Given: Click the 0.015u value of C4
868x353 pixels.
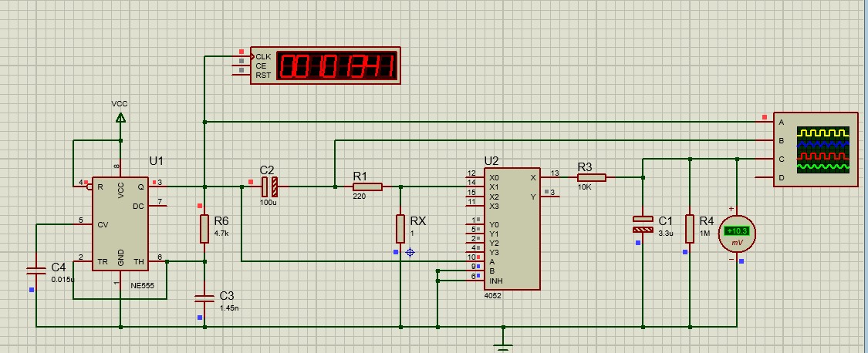Looking at the screenshot, I should (62, 280).
